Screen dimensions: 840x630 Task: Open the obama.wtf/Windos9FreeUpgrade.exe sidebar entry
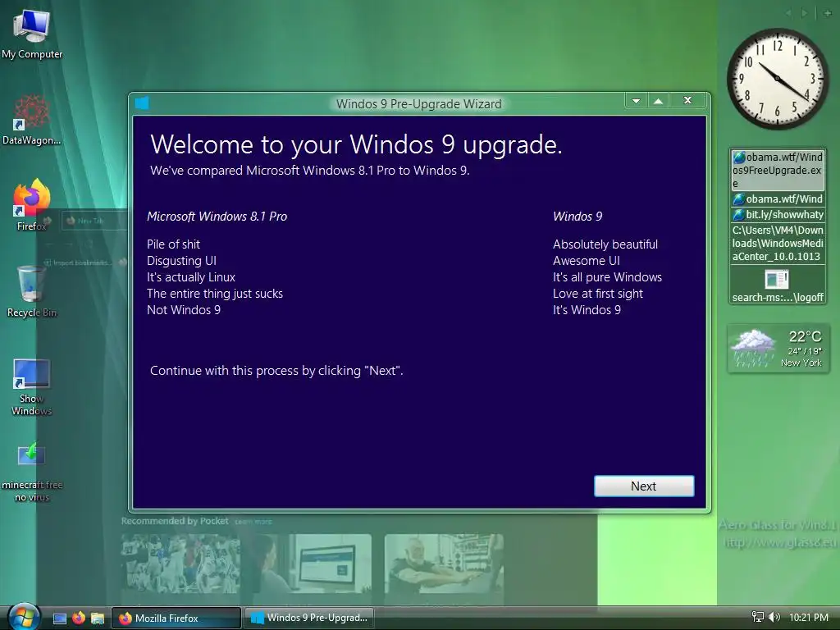click(778, 171)
